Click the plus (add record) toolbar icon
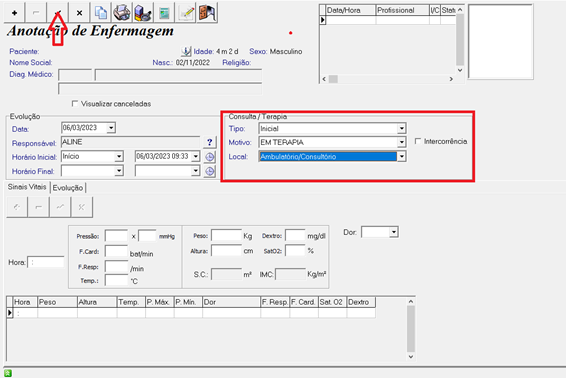Screen dimensions: 566x378 [x=14, y=13]
